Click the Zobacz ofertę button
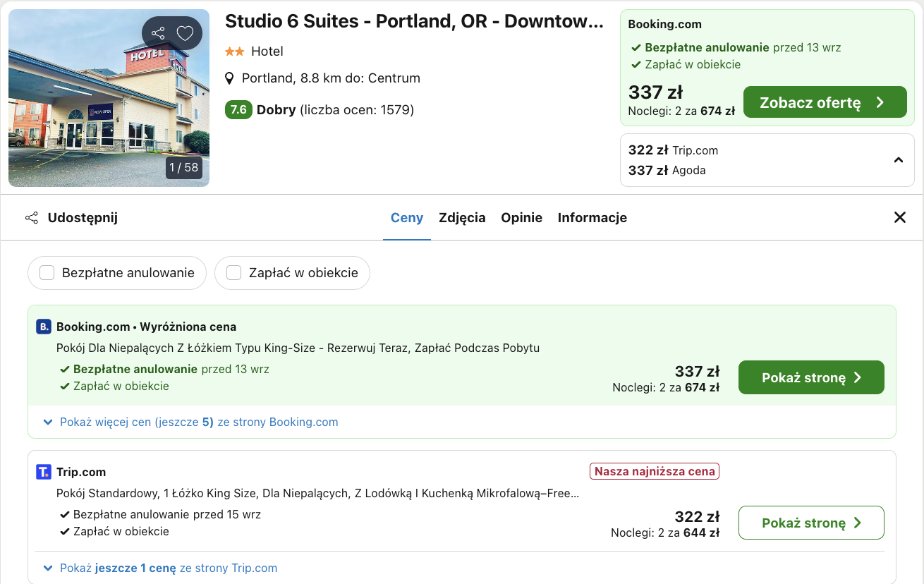Image resolution: width=924 pixels, height=584 pixels. point(825,102)
